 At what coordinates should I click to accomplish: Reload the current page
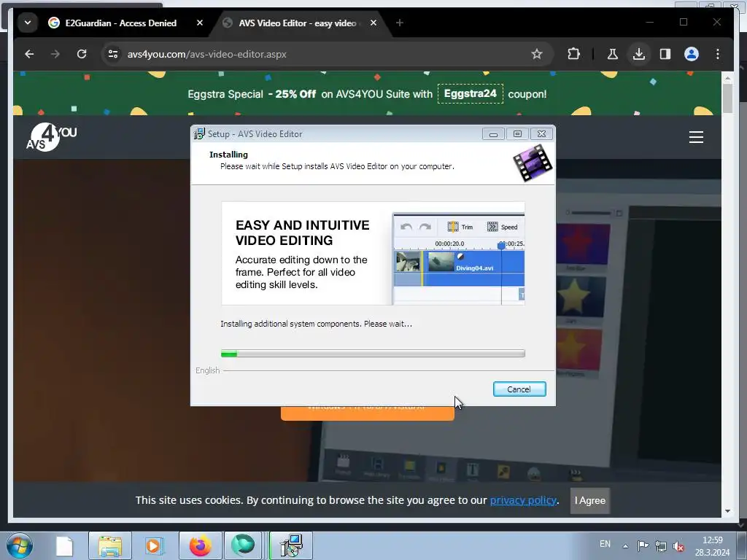click(x=82, y=54)
